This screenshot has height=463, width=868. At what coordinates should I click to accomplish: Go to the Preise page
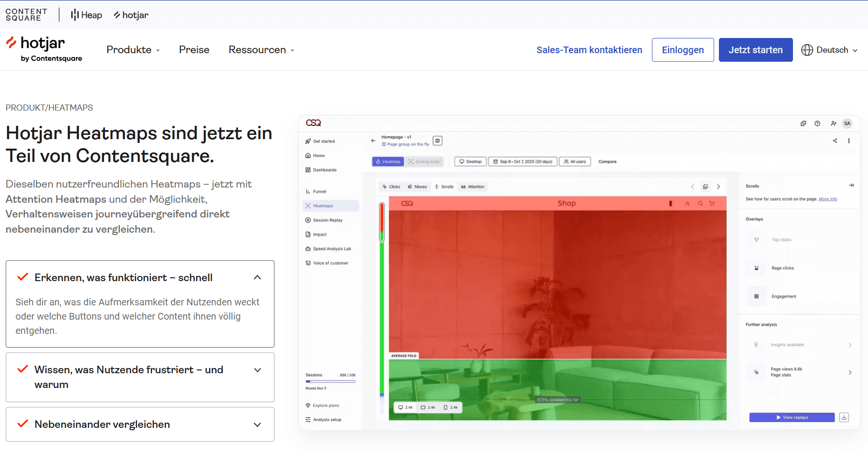[194, 50]
